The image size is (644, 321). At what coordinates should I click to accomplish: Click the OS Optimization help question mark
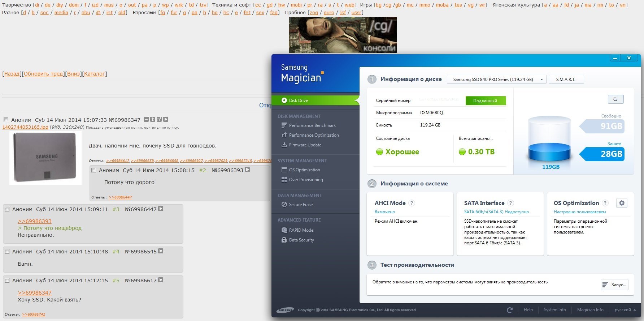tap(605, 203)
